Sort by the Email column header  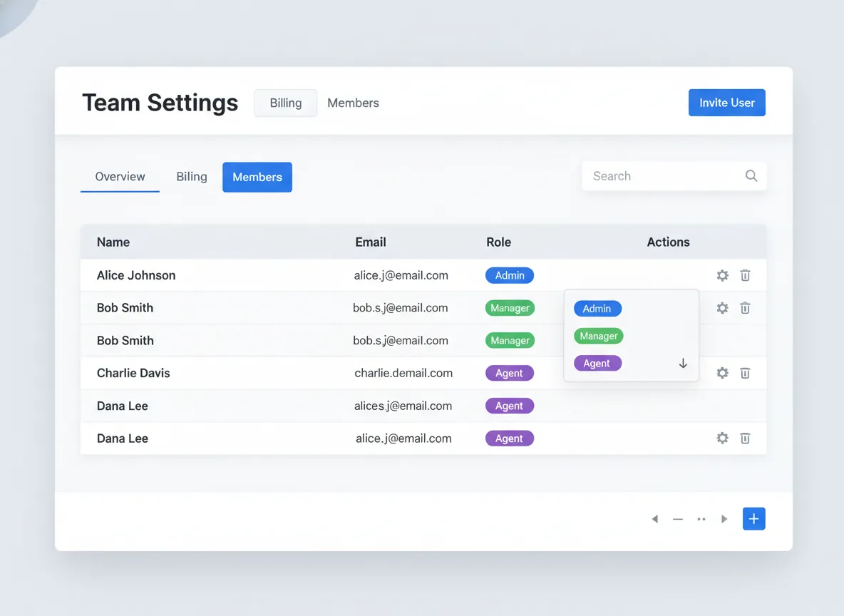(371, 242)
